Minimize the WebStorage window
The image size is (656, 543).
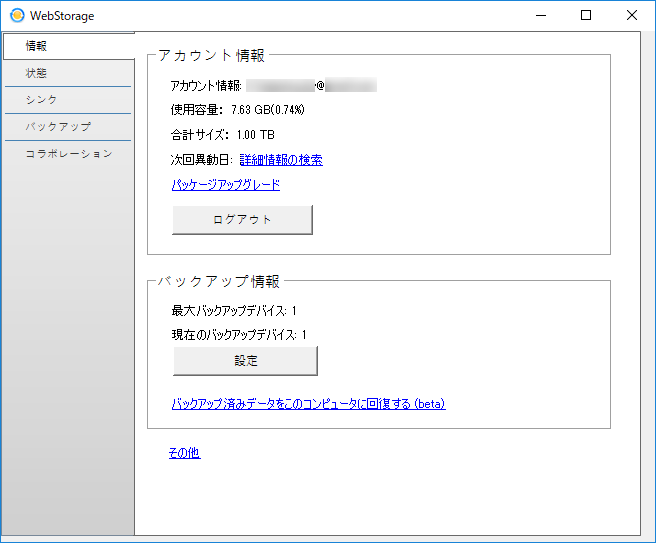coord(541,15)
